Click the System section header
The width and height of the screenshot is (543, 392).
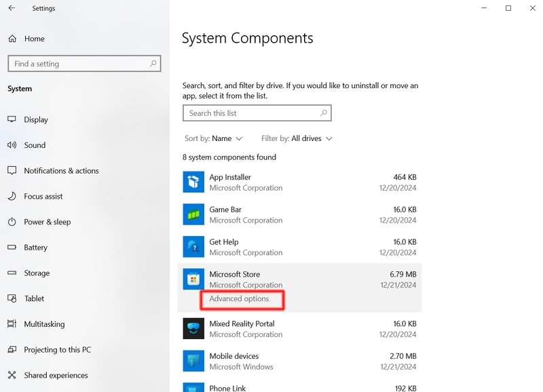20,89
